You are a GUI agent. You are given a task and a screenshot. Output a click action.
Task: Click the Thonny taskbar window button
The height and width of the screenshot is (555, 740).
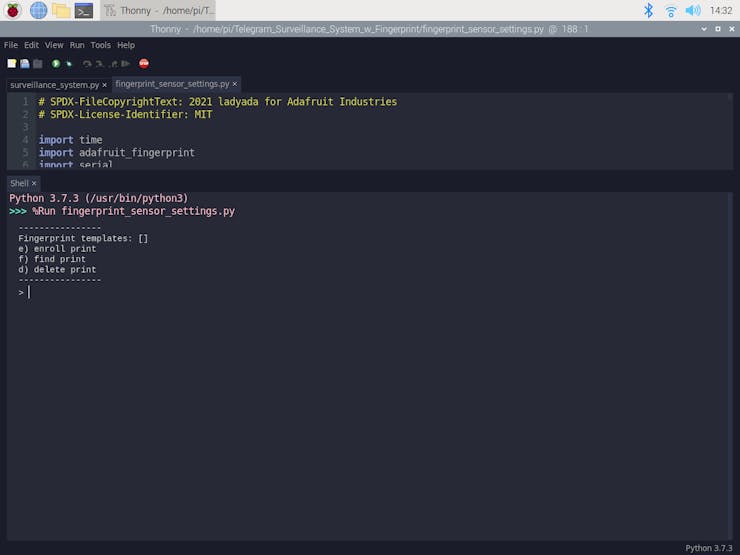[158, 10]
